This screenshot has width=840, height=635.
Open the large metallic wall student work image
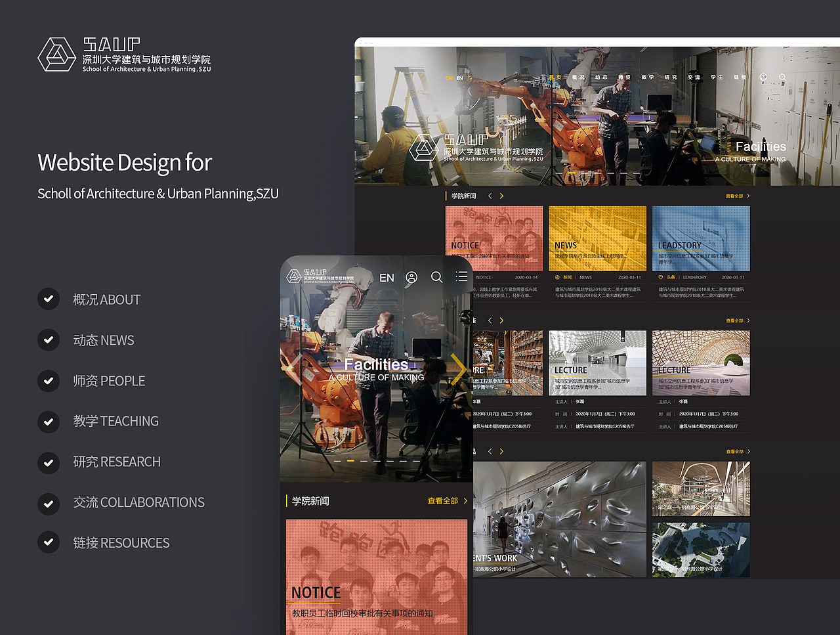(x=560, y=519)
